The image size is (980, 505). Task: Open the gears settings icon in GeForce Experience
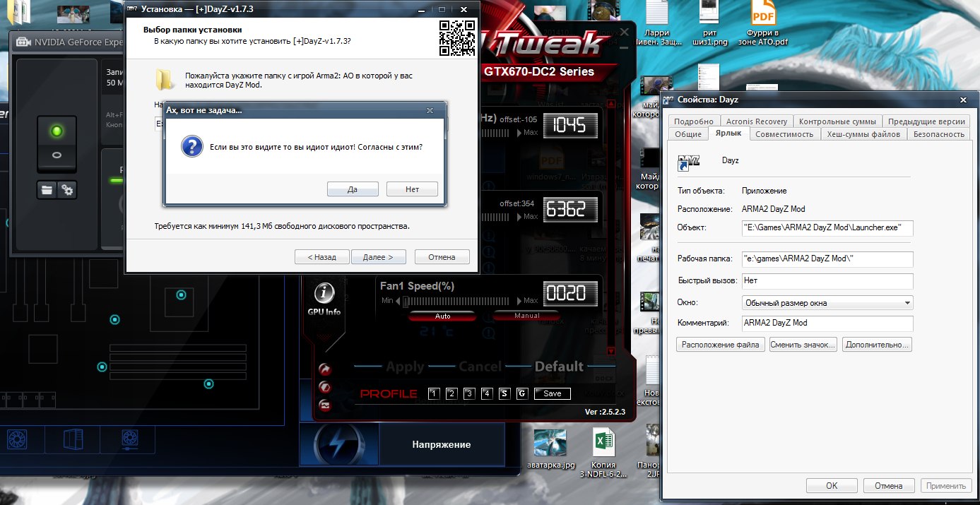67,189
